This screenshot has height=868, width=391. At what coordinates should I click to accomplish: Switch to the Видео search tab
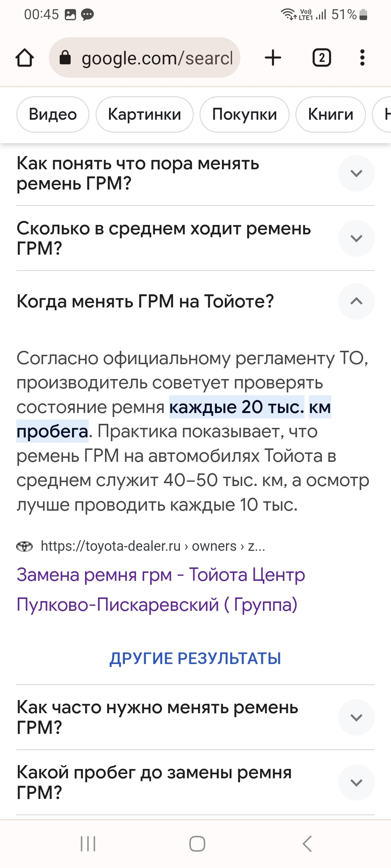click(53, 114)
